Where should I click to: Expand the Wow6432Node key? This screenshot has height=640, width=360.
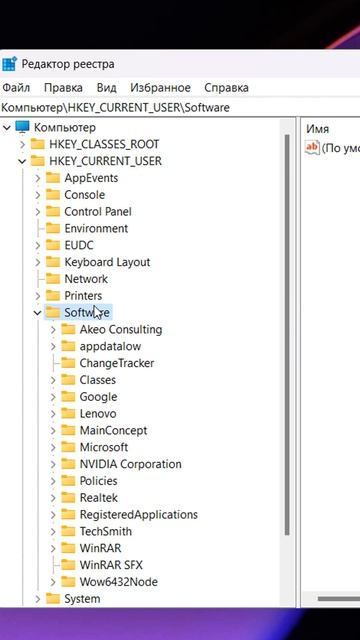tap(53, 582)
